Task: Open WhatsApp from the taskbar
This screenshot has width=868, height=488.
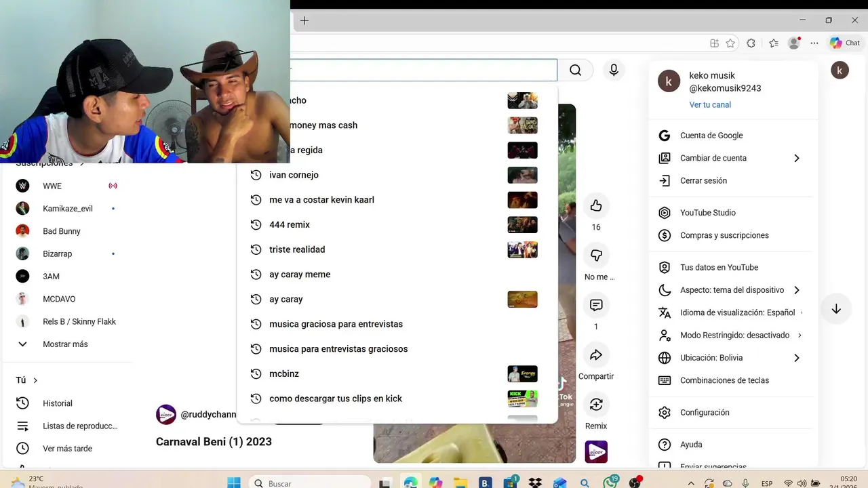Action: tap(610, 483)
